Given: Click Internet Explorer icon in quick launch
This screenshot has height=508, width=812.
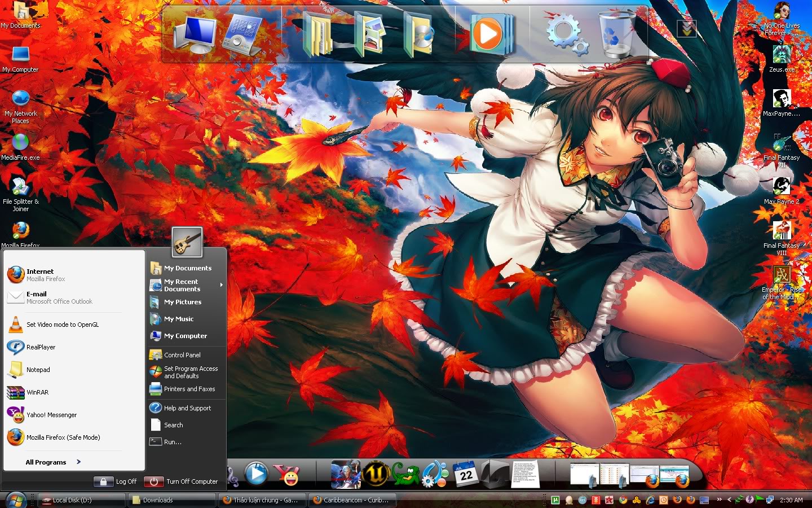Looking at the screenshot, I should click(650, 500).
